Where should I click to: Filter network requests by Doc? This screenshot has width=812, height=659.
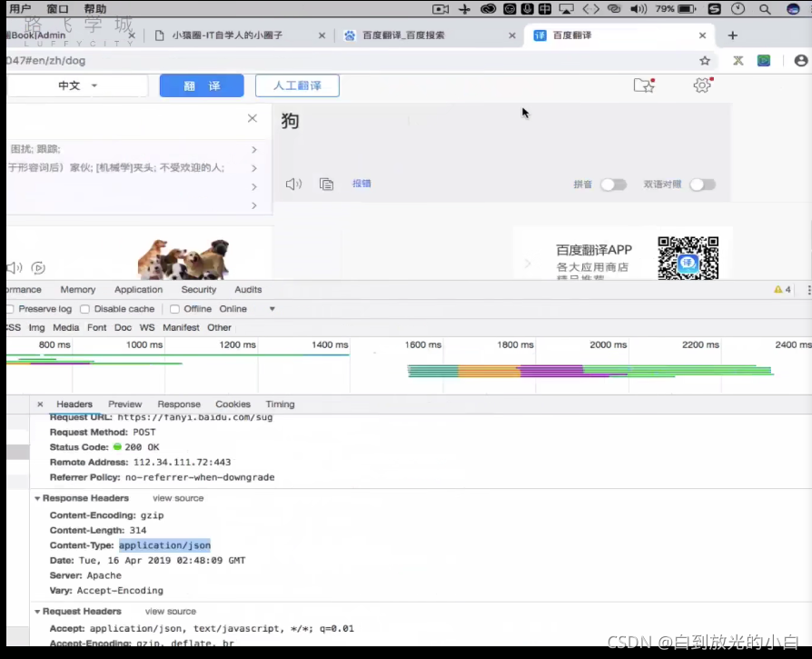(123, 327)
